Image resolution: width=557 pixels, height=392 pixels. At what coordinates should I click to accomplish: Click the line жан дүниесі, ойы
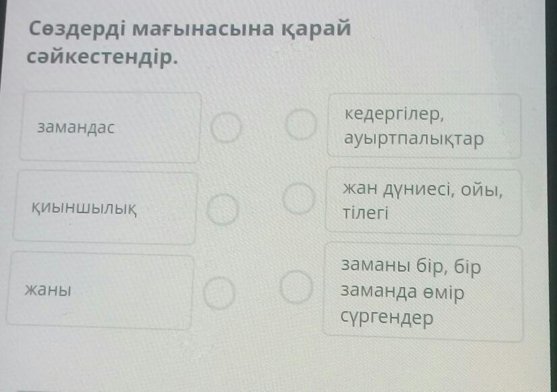(422, 190)
